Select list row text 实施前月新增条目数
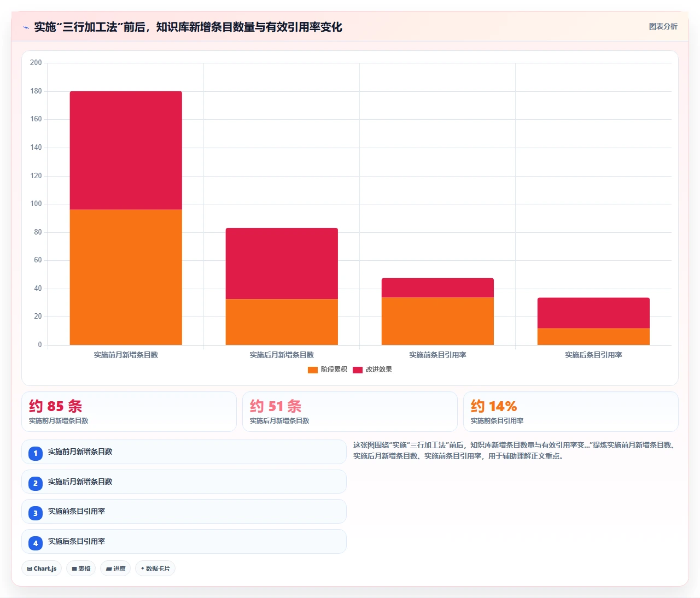This screenshot has height=598, width=700. [x=80, y=452]
